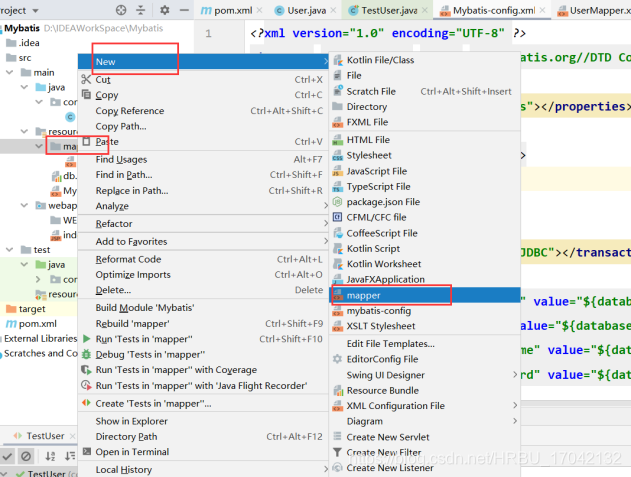
Task: Choose Show in Explorer
Action: 204,421
